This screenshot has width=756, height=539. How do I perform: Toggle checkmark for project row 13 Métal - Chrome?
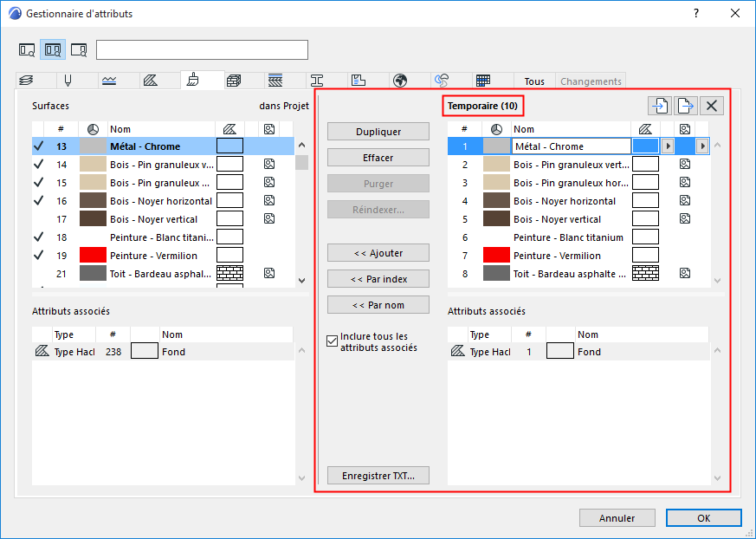point(38,146)
